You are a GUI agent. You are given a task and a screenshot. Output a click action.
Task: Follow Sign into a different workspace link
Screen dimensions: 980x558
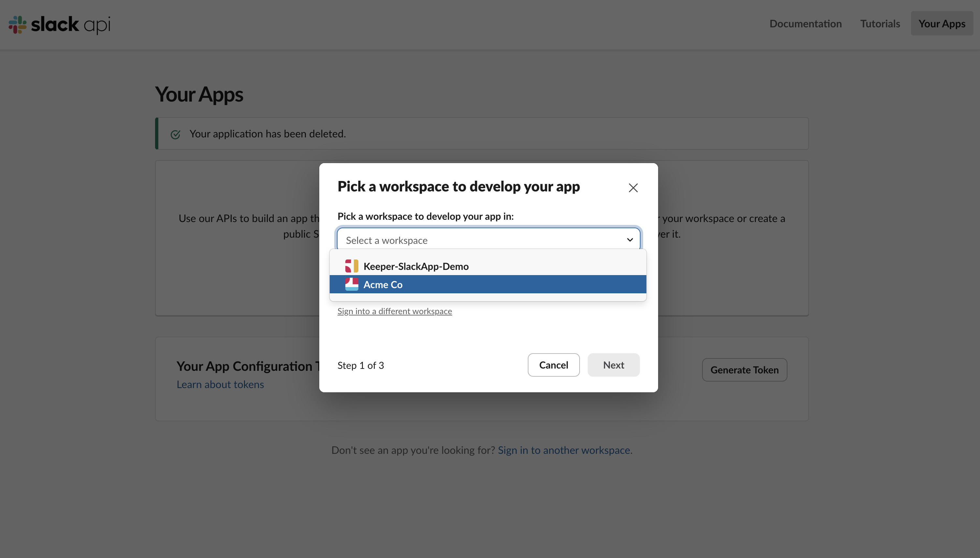(x=394, y=311)
